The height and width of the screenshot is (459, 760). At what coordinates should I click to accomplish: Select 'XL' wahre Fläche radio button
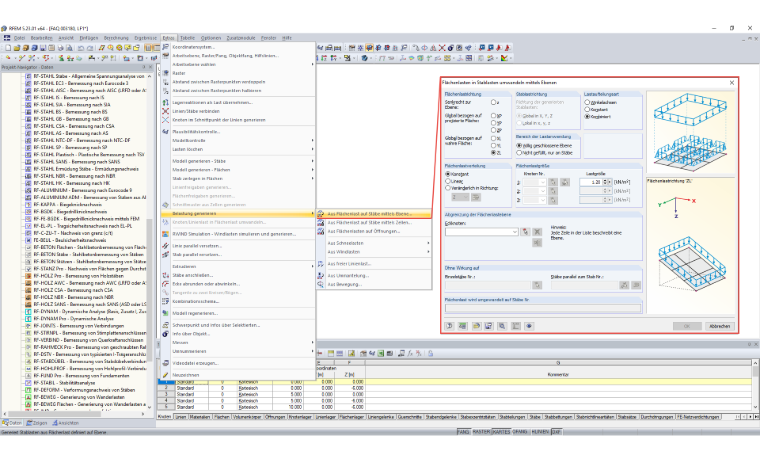click(493, 139)
